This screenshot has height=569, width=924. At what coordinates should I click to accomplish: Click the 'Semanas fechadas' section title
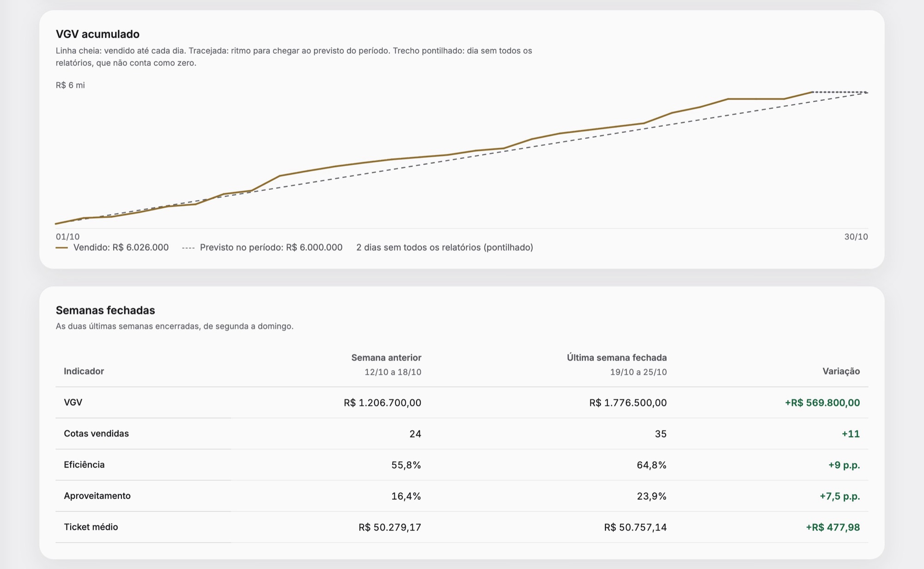(105, 310)
